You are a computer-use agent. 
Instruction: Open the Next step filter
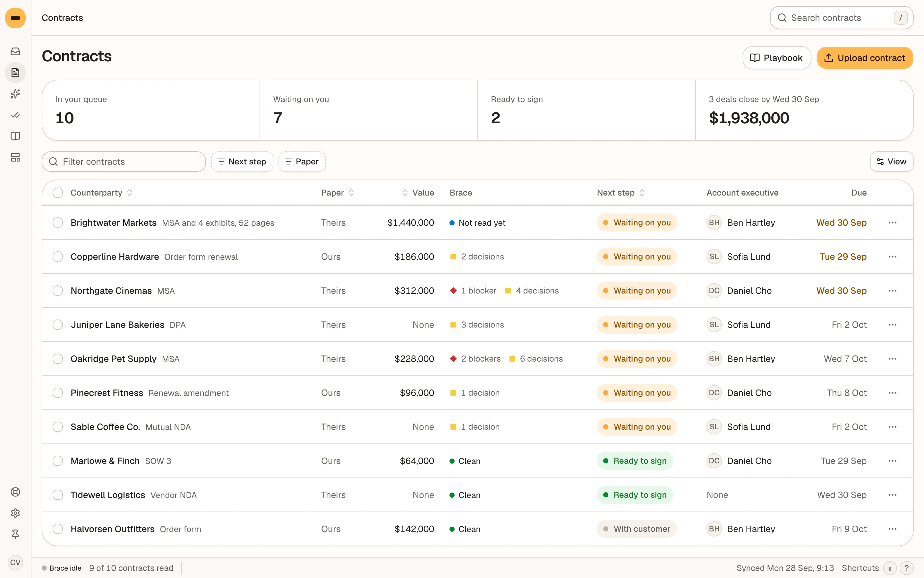pos(242,161)
